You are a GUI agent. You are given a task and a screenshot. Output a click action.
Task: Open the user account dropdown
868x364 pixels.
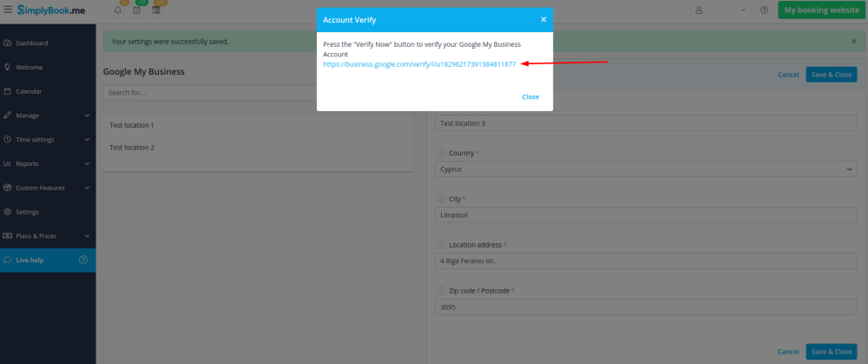(720, 10)
